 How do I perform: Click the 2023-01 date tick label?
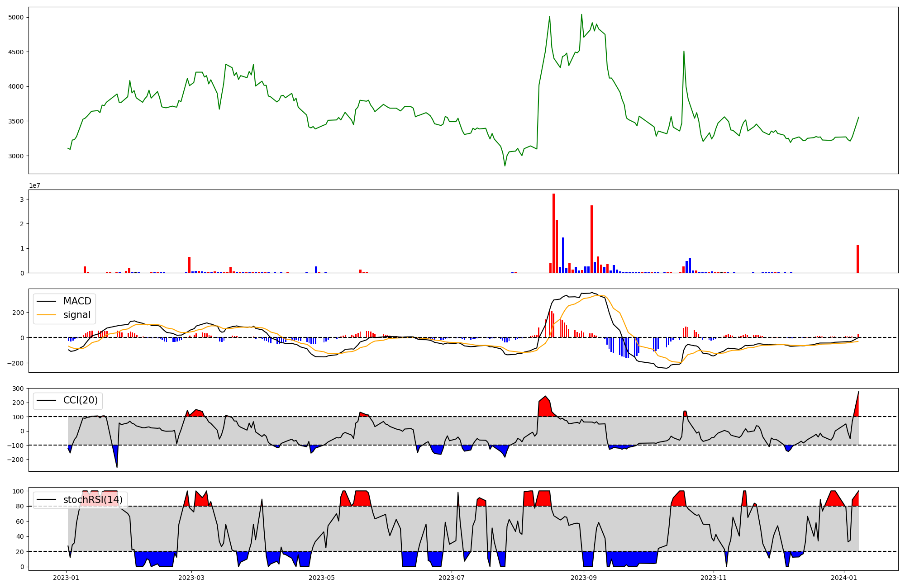(x=67, y=578)
